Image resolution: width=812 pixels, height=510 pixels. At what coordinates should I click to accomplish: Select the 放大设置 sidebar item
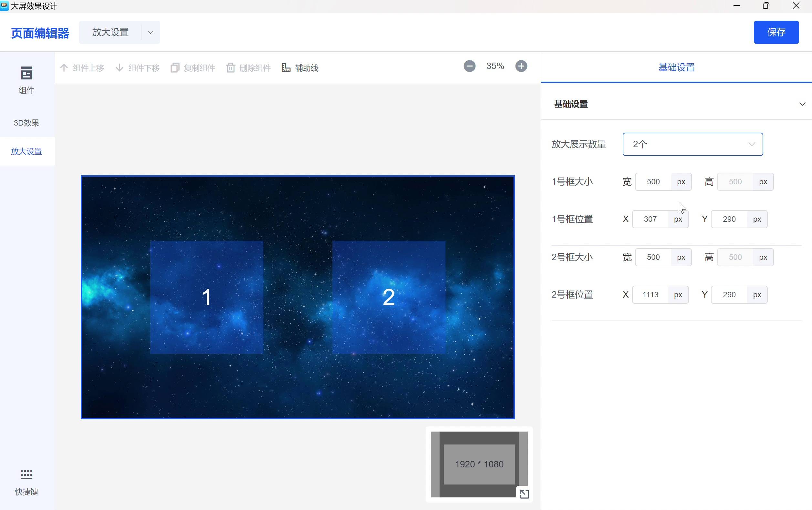(26, 151)
